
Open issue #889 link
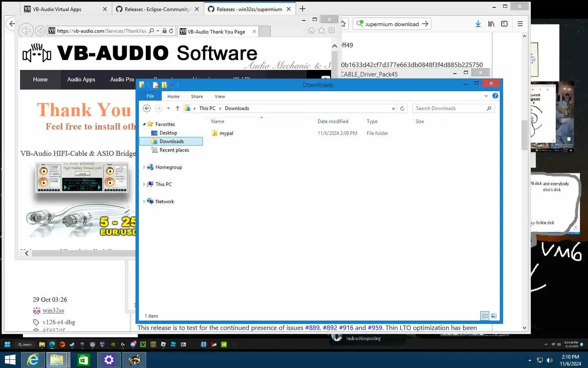[312, 328]
